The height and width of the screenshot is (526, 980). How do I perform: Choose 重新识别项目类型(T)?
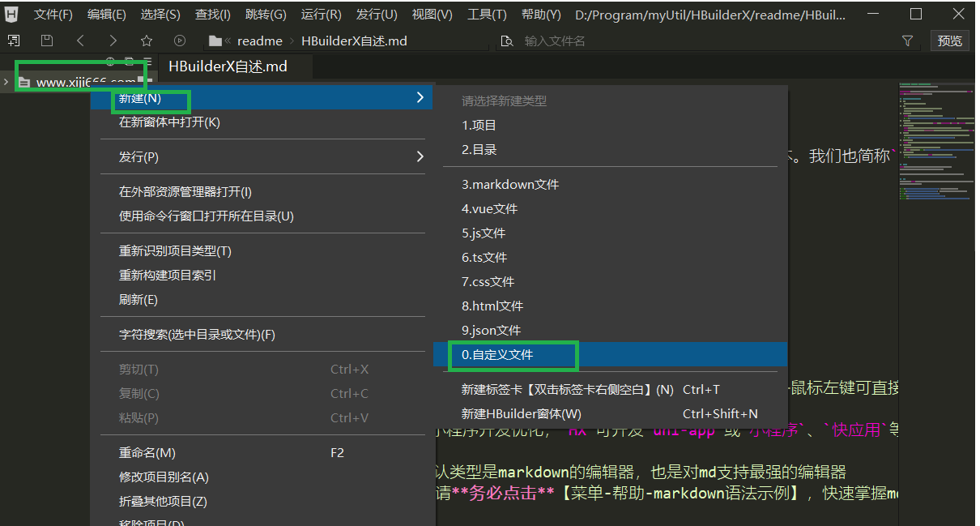click(x=262, y=251)
